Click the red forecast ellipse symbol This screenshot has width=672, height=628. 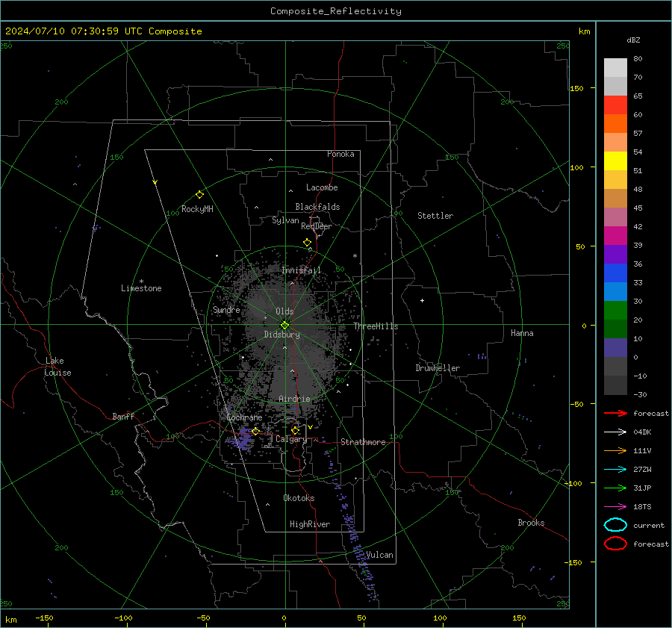point(615,544)
